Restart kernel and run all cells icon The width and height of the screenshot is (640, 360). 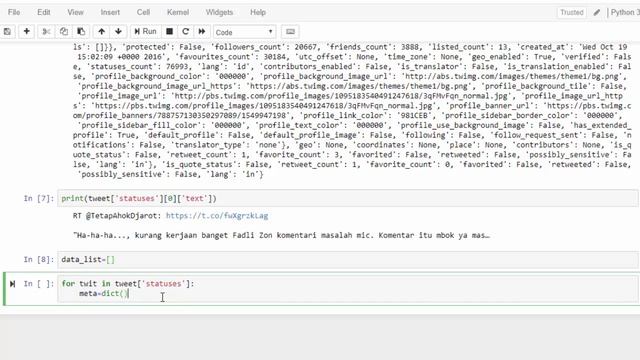point(202,31)
